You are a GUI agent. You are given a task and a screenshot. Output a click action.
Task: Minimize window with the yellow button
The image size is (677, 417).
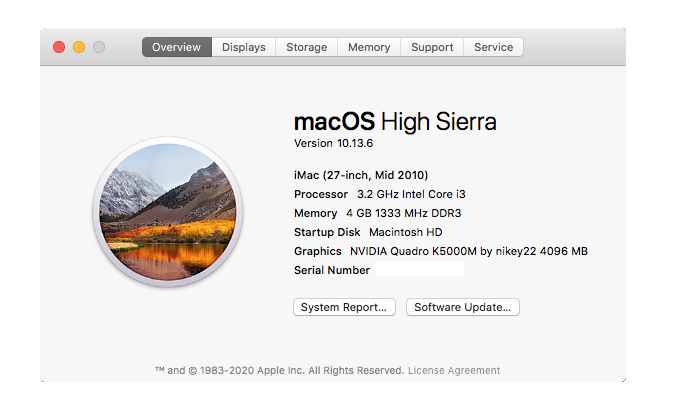[x=79, y=47]
